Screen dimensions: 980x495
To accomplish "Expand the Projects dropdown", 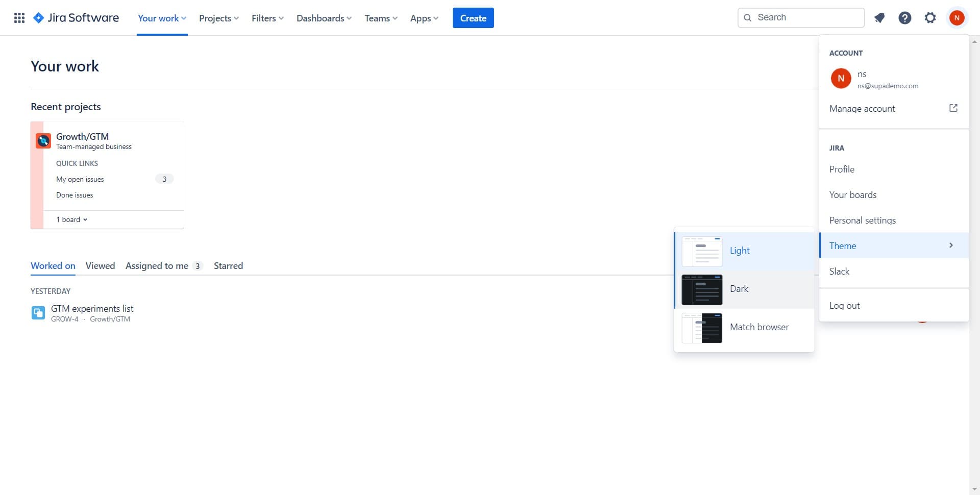I will point(218,18).
